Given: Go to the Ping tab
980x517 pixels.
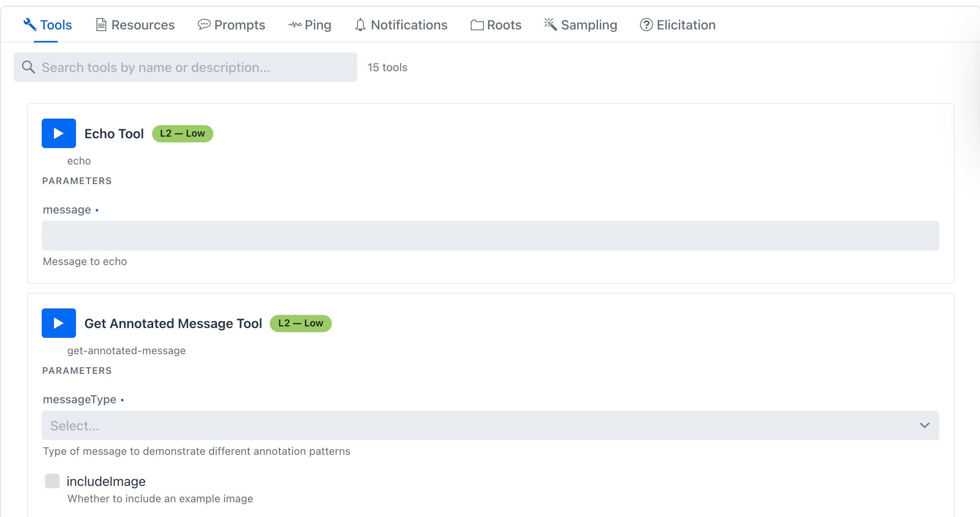Looking at the screenshot, I should coord(310,25).
